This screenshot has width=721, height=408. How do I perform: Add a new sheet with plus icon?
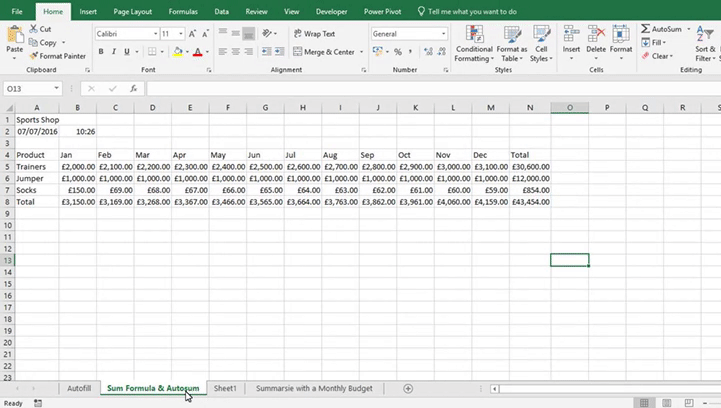pos(408,388)
